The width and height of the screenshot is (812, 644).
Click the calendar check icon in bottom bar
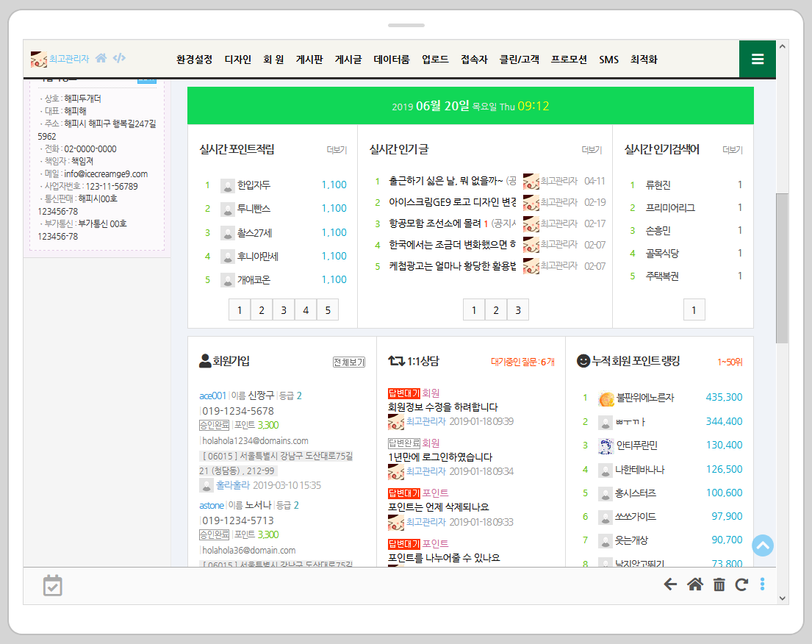point(53,585)
